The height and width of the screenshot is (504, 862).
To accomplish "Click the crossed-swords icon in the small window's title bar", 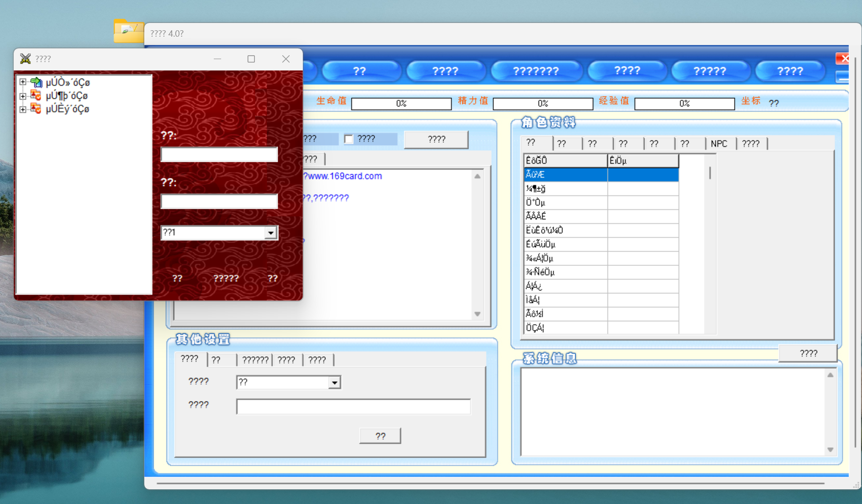I will [25, 59].
